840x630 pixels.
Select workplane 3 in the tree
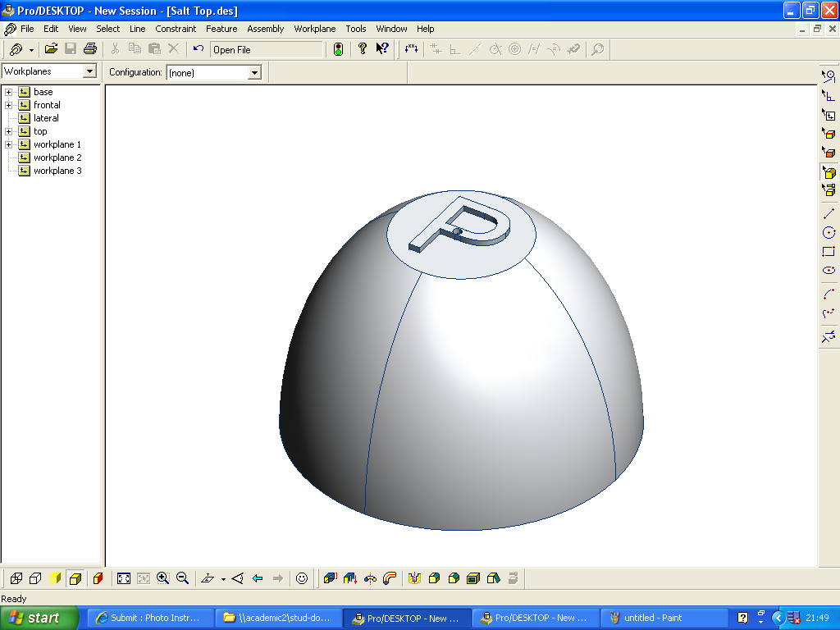(57, 171)
